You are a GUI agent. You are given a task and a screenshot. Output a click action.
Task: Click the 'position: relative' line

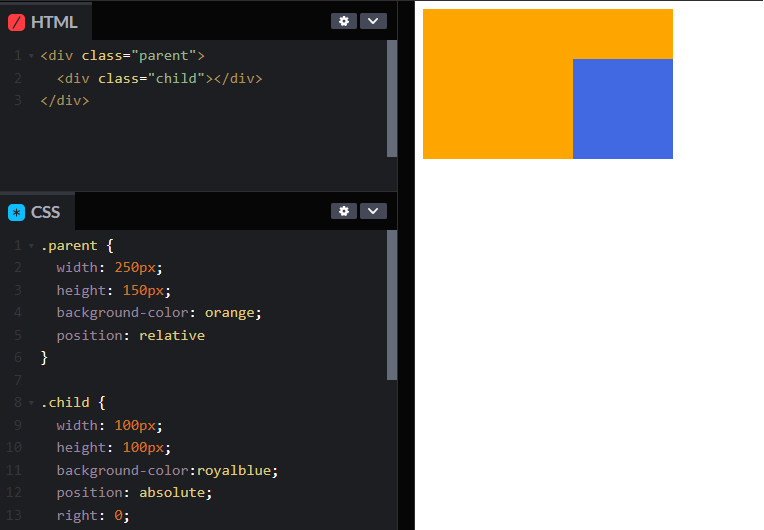coord(131,336)
